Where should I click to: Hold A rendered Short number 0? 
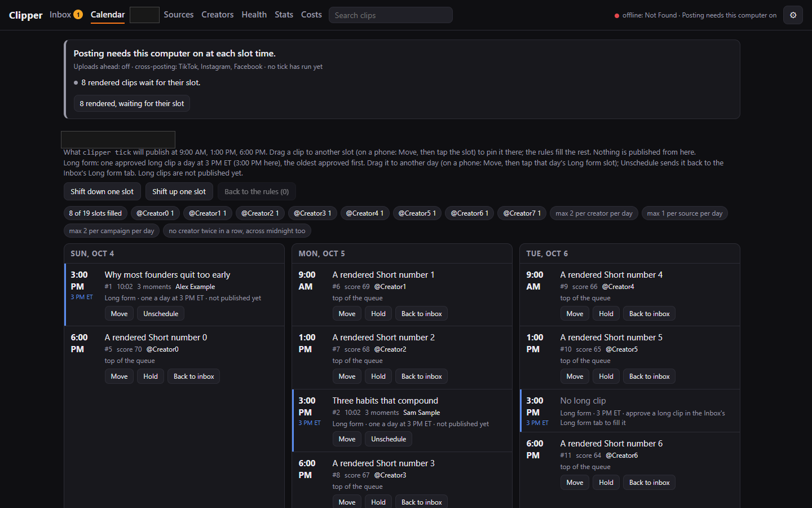coord(151,376)
